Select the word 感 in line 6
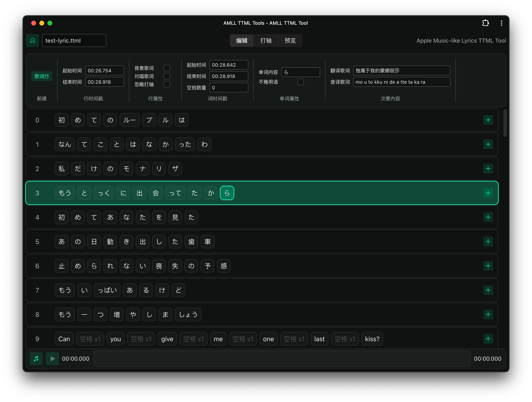This screenshot has height=402, width=532. 224,266
